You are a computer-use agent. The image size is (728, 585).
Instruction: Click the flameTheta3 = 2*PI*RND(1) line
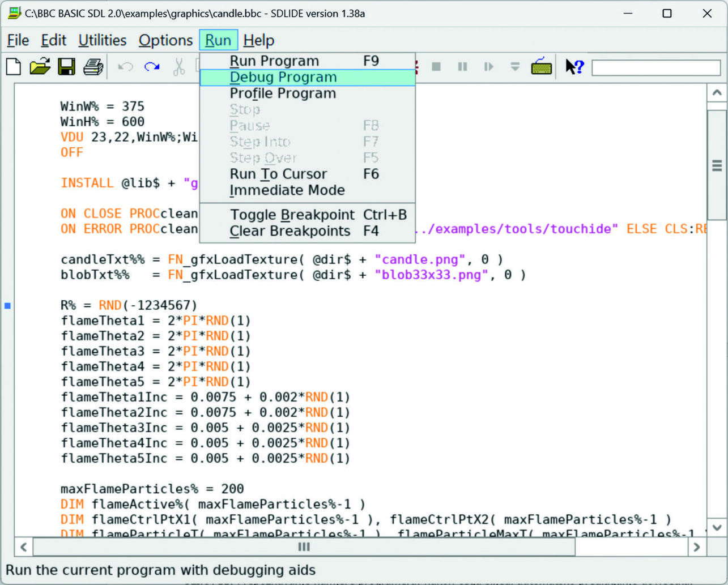(x=156, y=351)
